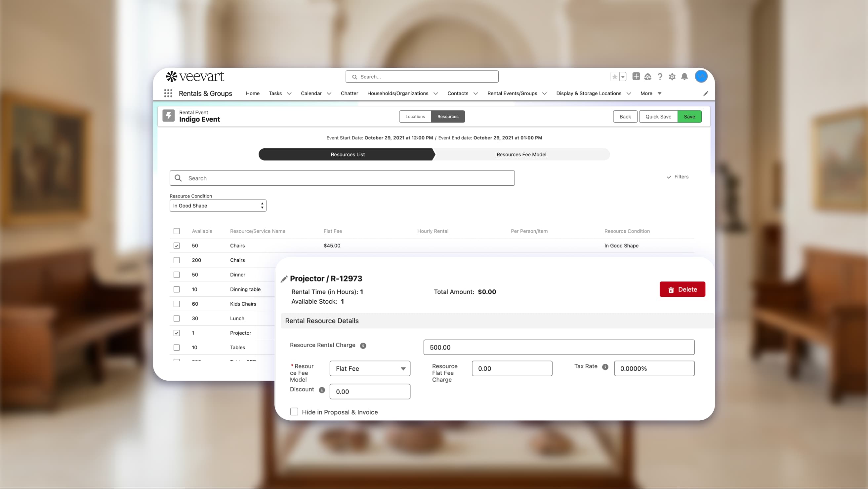This screenshot has height=489, width=868.
Task: Click the Delete button on Projector details
Action: pyautogui.click(x=682, y=289)
